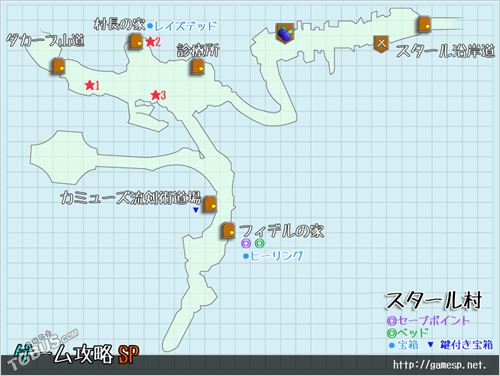Image resolution: width=500 pixels, height=376 pixels.
Task: Click the door icon of フィデルの家
Action: pos(229,230)
